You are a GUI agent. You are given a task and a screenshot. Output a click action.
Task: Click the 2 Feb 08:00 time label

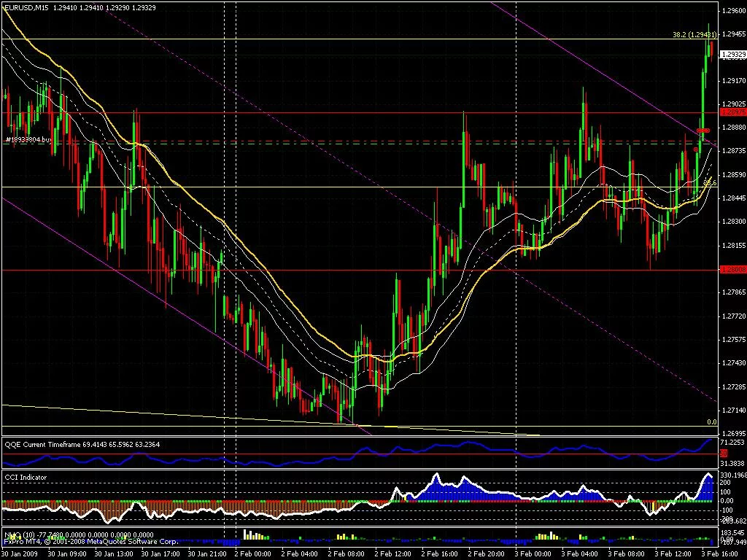(x=347, y=554)
